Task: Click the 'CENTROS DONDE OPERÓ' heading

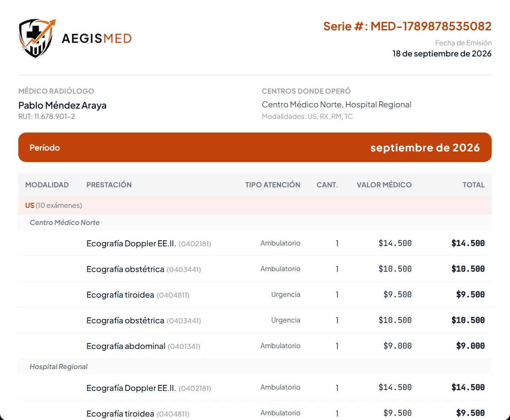Action: point(306,91)
